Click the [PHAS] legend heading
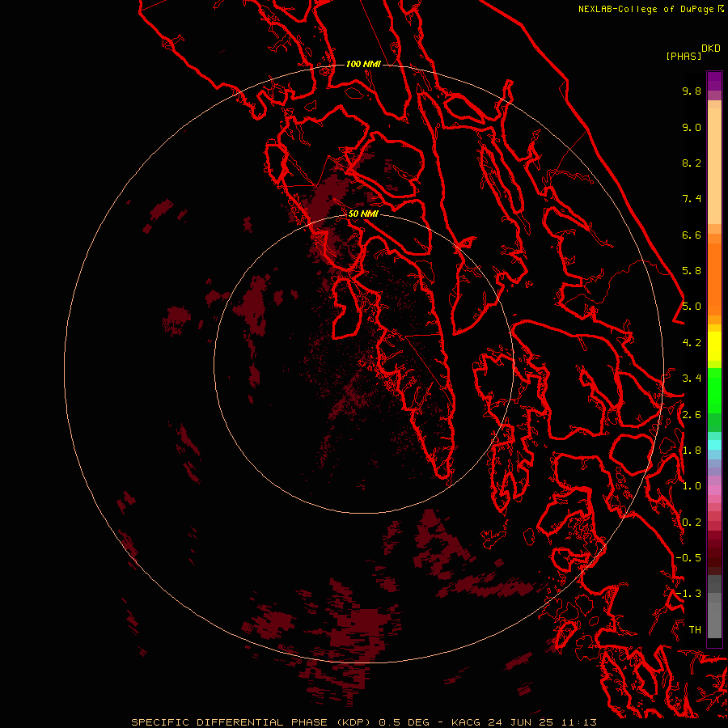This screenshot has width=728, height=728. 684,56
